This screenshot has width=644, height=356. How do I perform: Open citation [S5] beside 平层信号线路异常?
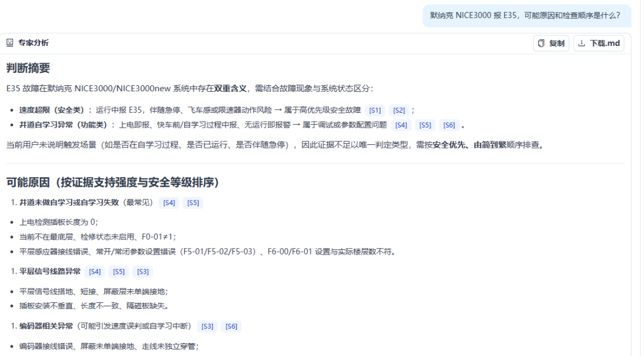pos(119,272)
